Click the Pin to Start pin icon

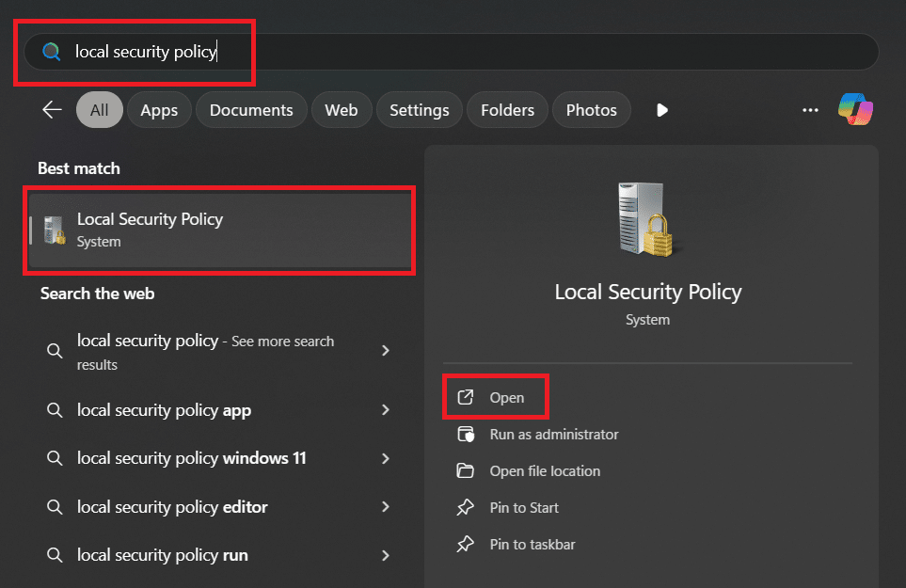465,507
